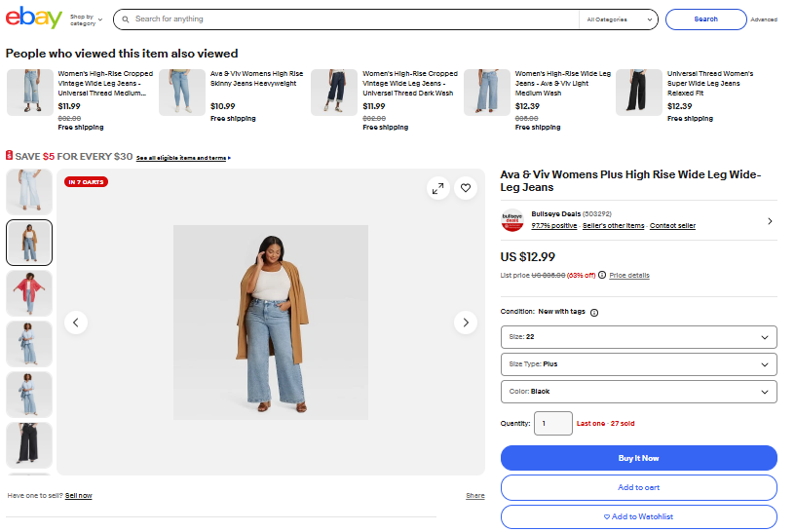Expand seller details chevron
The height and width of the screenshot is (532, 795).
[770, 221]
